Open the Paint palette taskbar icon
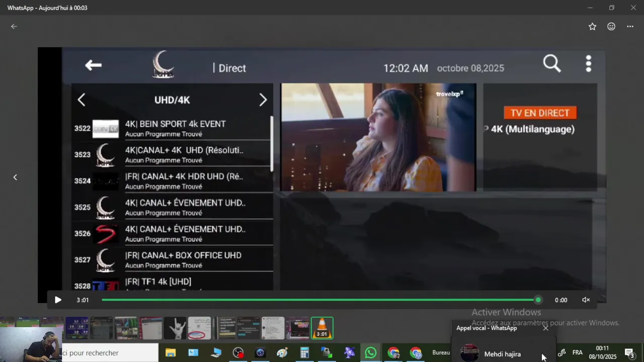Image resolution: width=644 pixels, height=362 pixels. tap(282, 353)
